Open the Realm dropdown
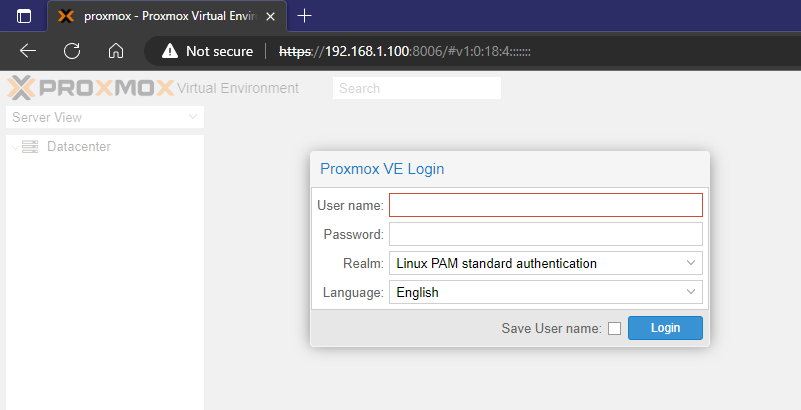The image size is (801, 410). 691,263
